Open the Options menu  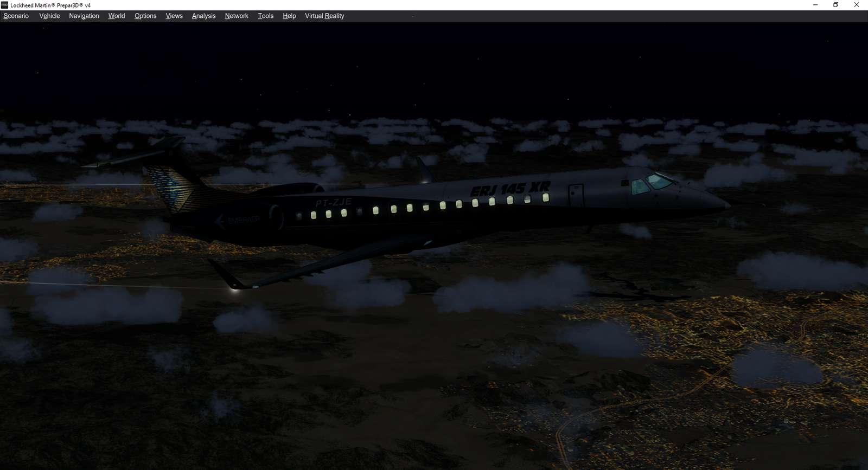(x=145, y=16)
